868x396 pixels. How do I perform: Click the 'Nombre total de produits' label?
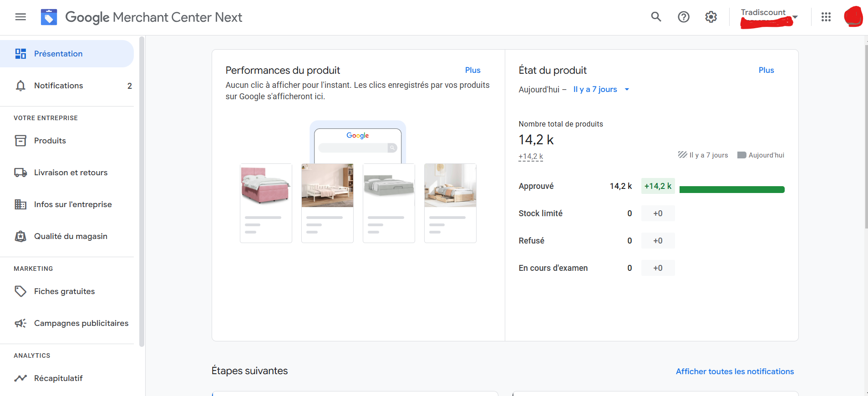coord(561,124)
